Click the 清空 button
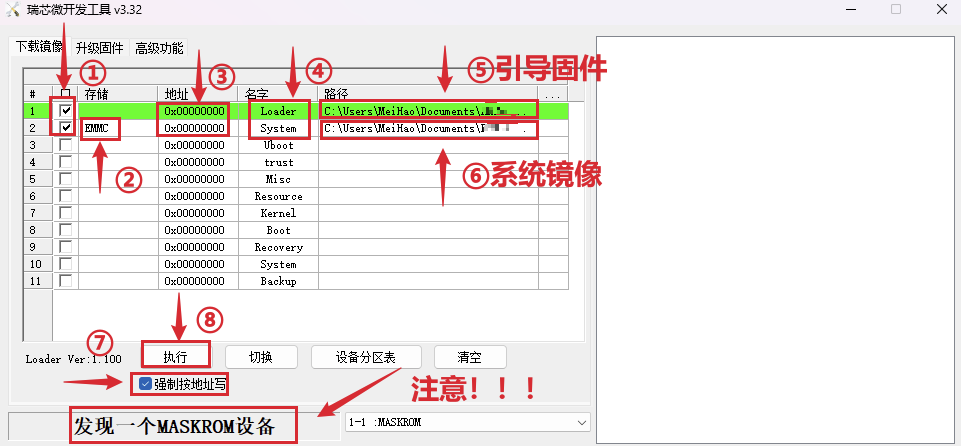Image resolution: width=961 pixels, height=446 pixels. click(x=469, y=357)
